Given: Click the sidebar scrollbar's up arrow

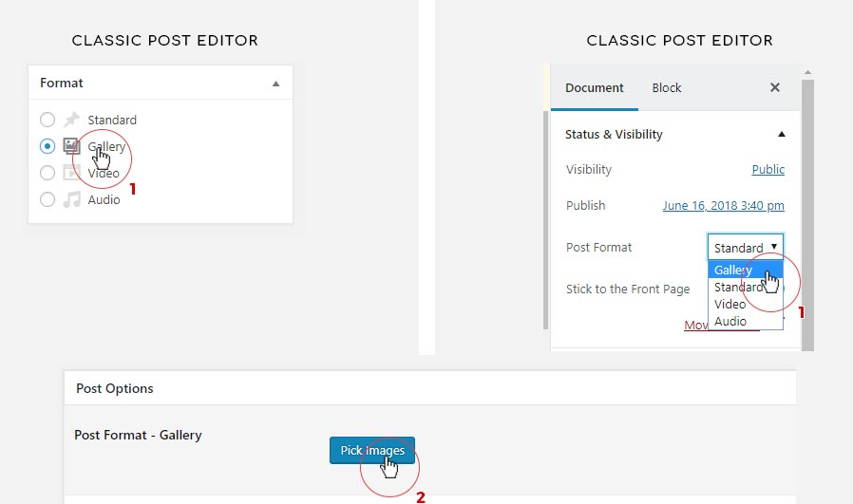Looking at the screenshot, I should click(x=807, y=72).
